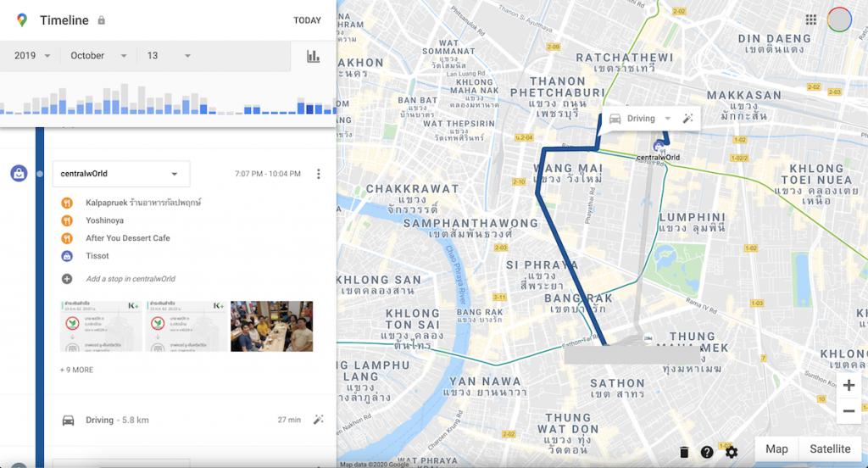Open the year 2019 dropdown

tap(32, 56)
